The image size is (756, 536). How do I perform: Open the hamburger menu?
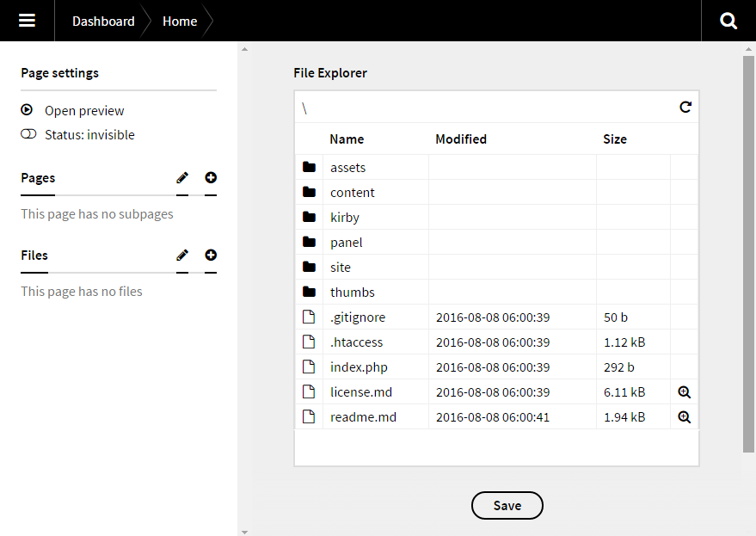(x=27, y=21)
